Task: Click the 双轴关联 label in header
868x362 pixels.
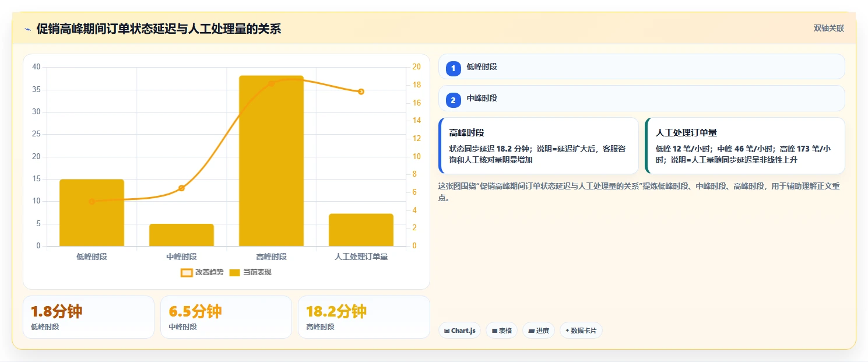Action: (829, 28)
